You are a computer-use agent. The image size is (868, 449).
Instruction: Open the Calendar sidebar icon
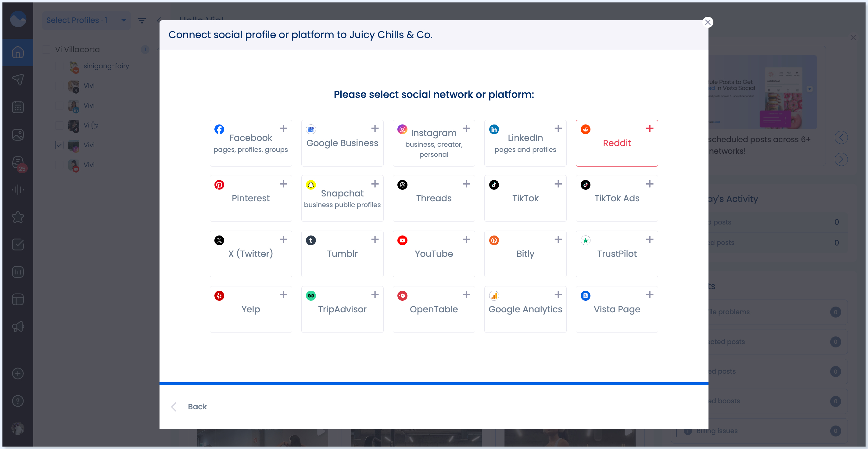click(x=18, y=107)
